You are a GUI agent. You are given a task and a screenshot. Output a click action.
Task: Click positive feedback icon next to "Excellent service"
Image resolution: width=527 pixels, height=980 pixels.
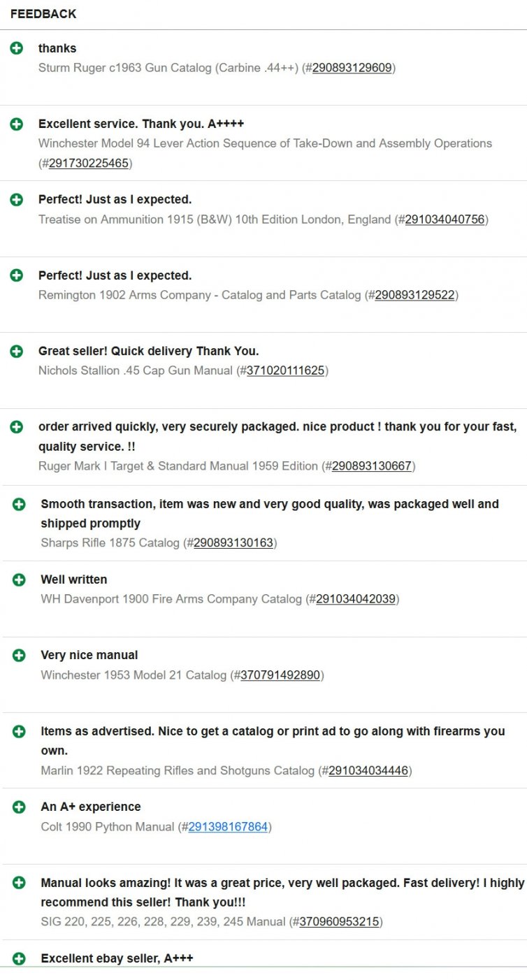(x=17, y=124)
